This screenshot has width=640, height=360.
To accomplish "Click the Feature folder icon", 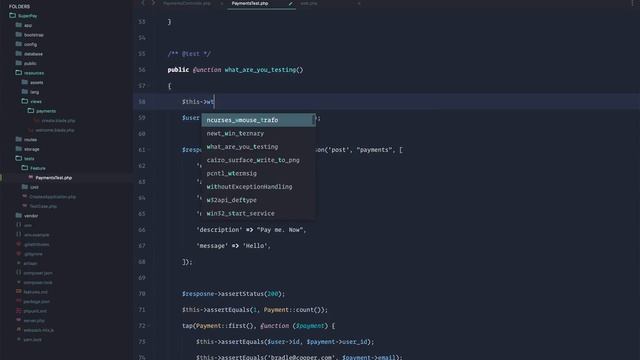I will [x=25, y=168].
